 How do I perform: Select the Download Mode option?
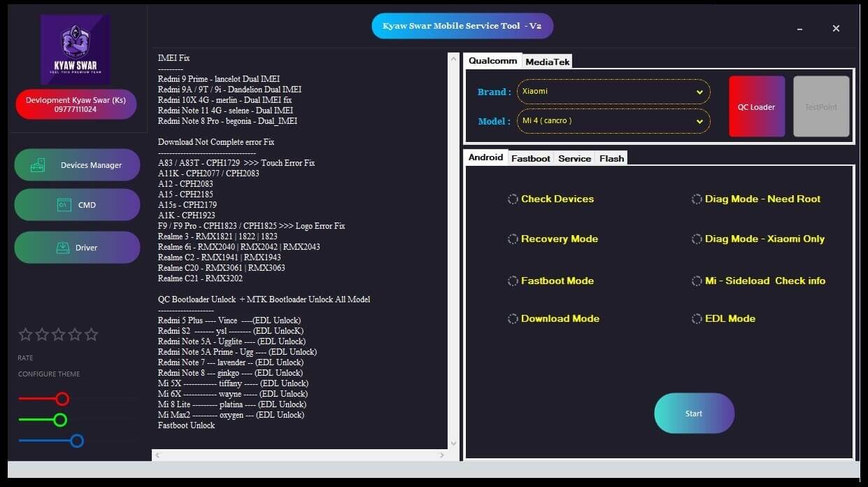554,318
